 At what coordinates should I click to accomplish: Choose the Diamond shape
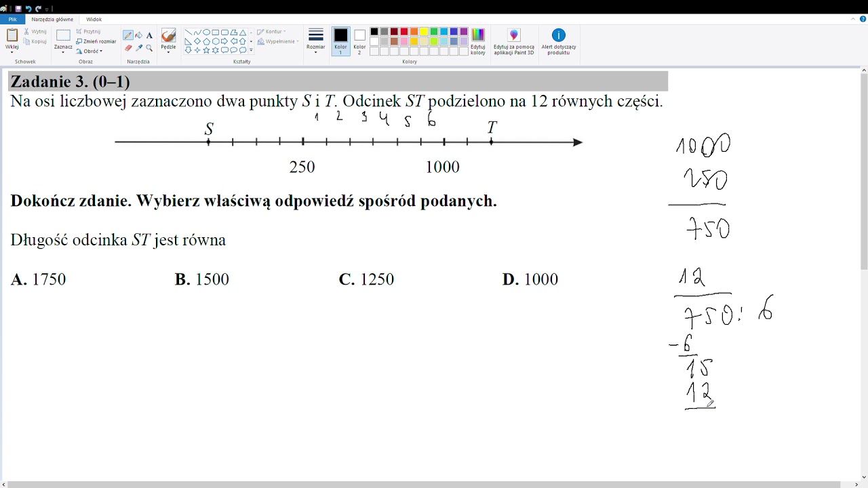[197, 41]
